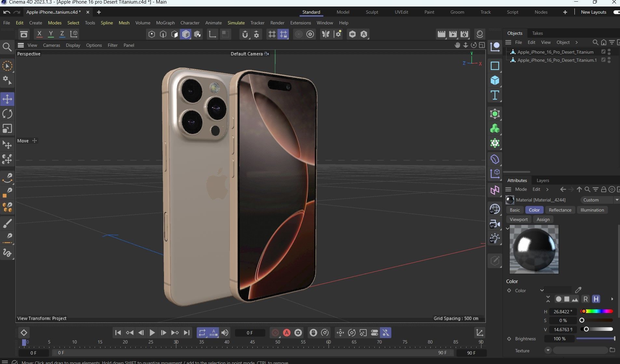Toggle the X axis lock

click(x=39, y=34)
